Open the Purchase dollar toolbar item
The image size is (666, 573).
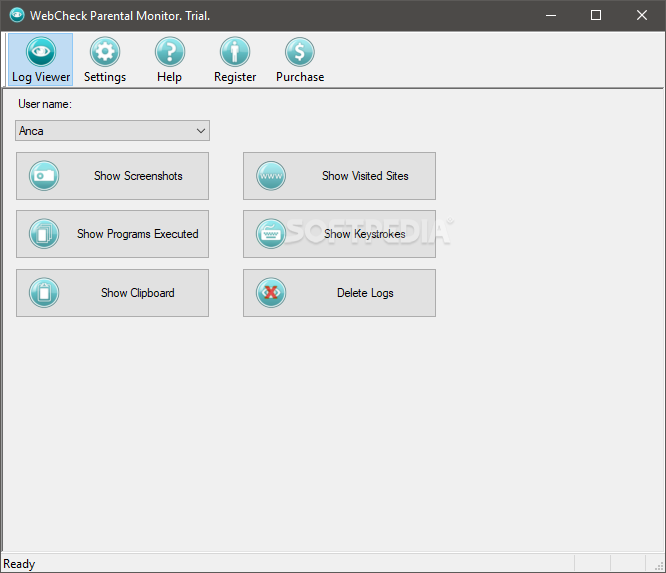click(300, 59)
